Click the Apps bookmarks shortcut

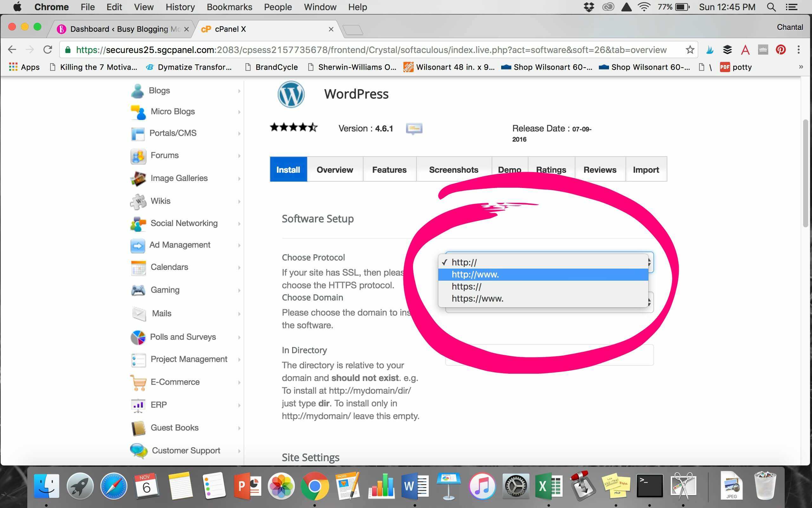pyautogui.click(x=24, y=67)
